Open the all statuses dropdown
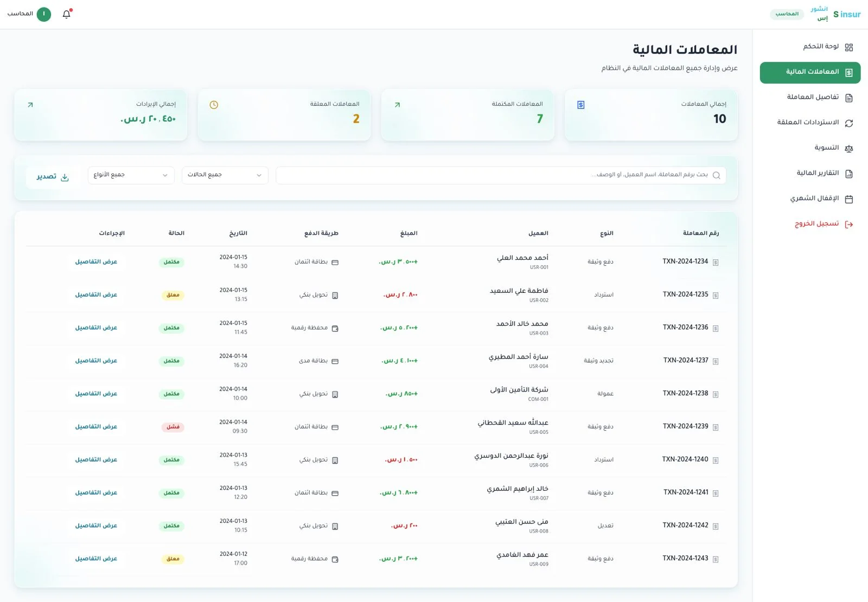Viewport: 868px width, 602px height. [x=225, y=175]
